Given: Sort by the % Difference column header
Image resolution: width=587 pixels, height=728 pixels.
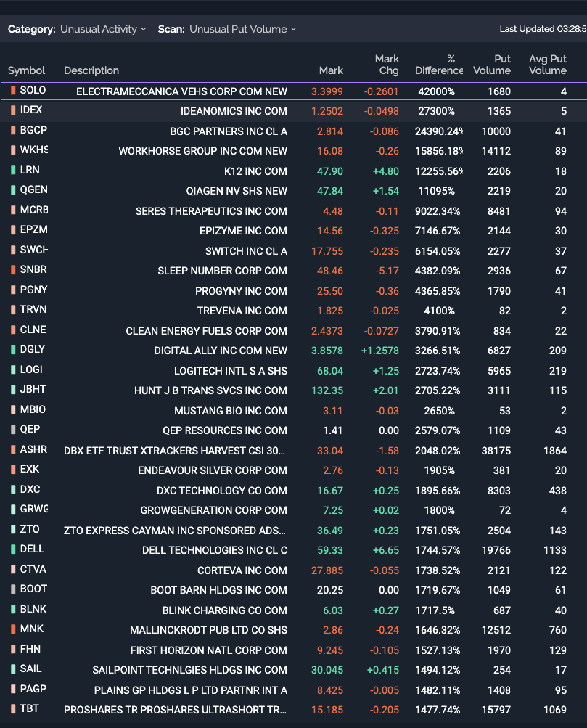Looking at the screenshot, I should [439, 65].
